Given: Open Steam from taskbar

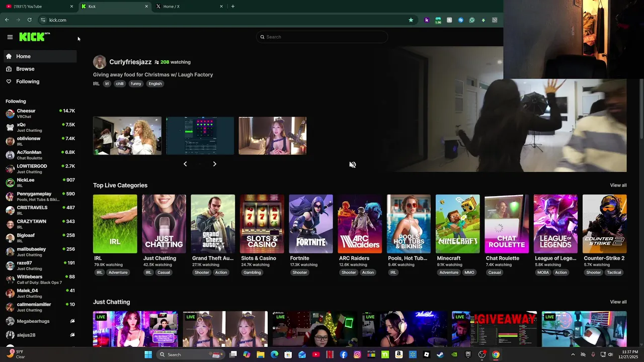Looking at the screenshot, I should pos(440,354).
